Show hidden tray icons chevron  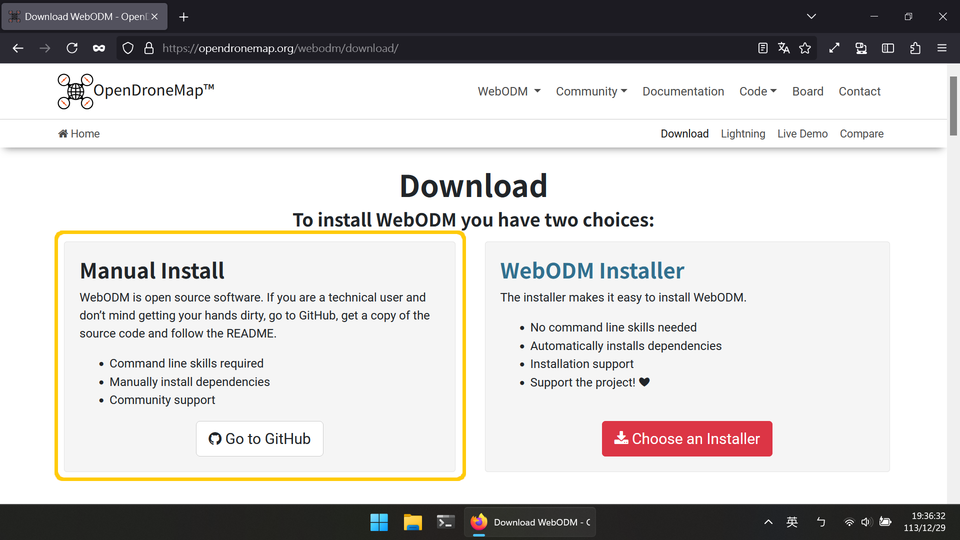(x=768, y=522)
